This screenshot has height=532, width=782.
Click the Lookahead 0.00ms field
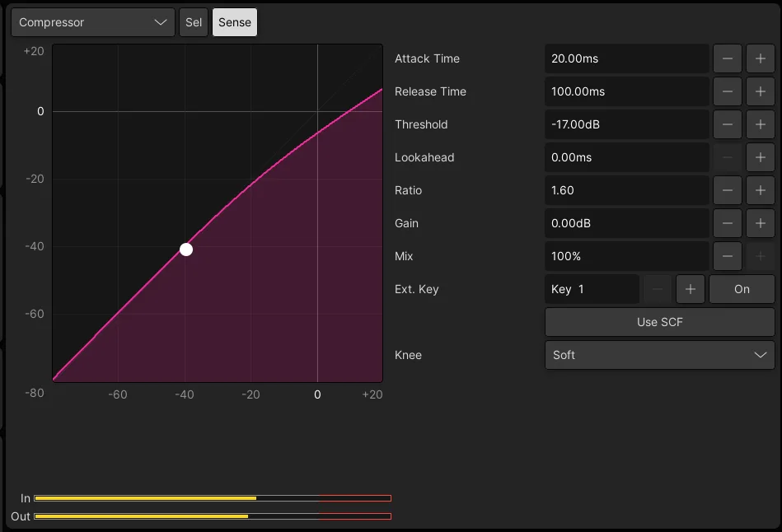pos(627,157)
